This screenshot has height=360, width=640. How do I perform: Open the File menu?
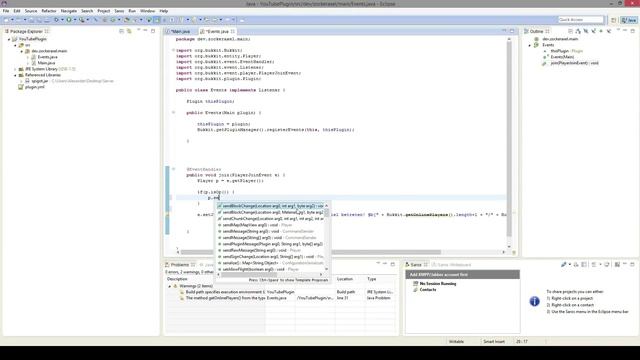(6, 11)
